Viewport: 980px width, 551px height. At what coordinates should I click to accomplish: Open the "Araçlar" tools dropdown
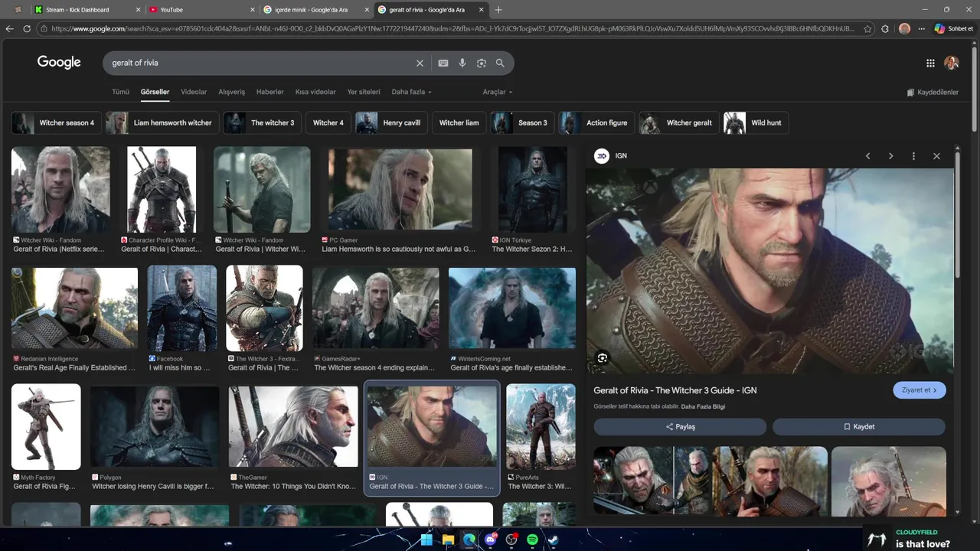[x=498, y=92]
